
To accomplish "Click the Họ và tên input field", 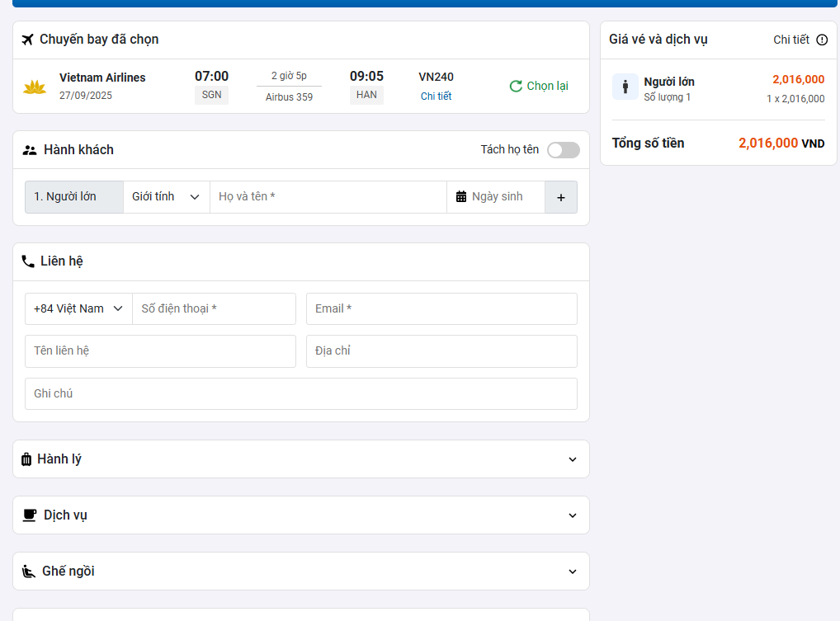I will (328, 197).
